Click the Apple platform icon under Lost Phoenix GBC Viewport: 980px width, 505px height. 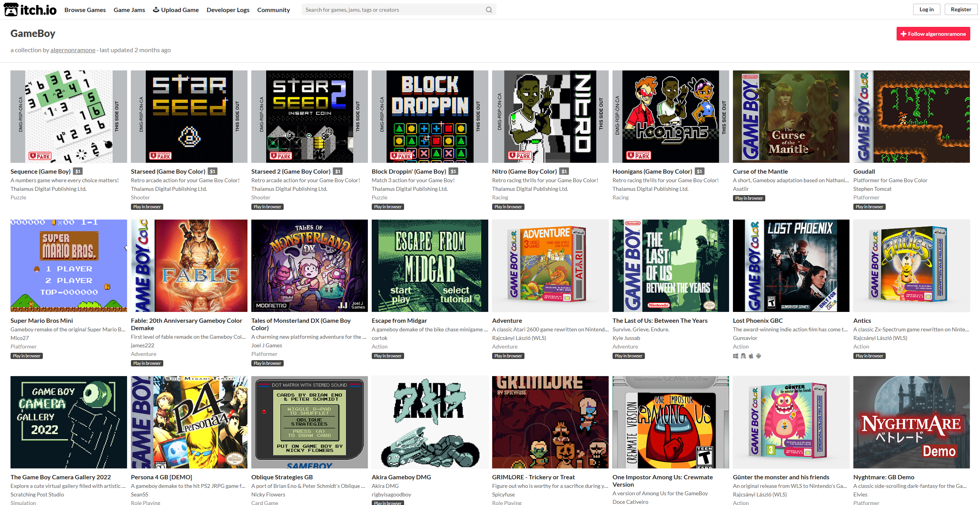[751, 356]
